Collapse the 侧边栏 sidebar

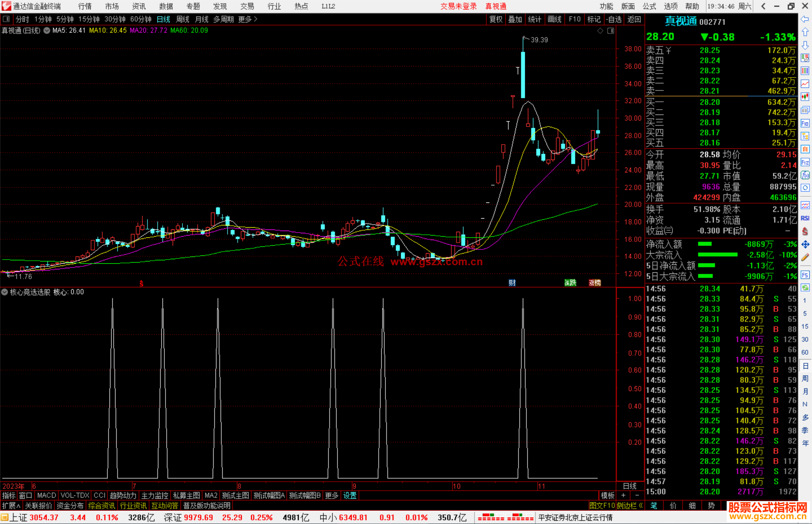click(630, 506)
